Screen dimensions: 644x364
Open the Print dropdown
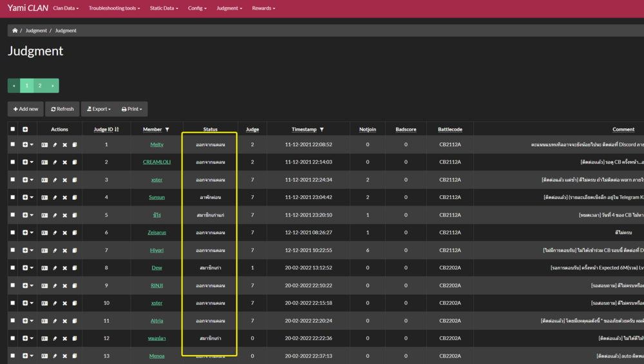pos(132,109)
